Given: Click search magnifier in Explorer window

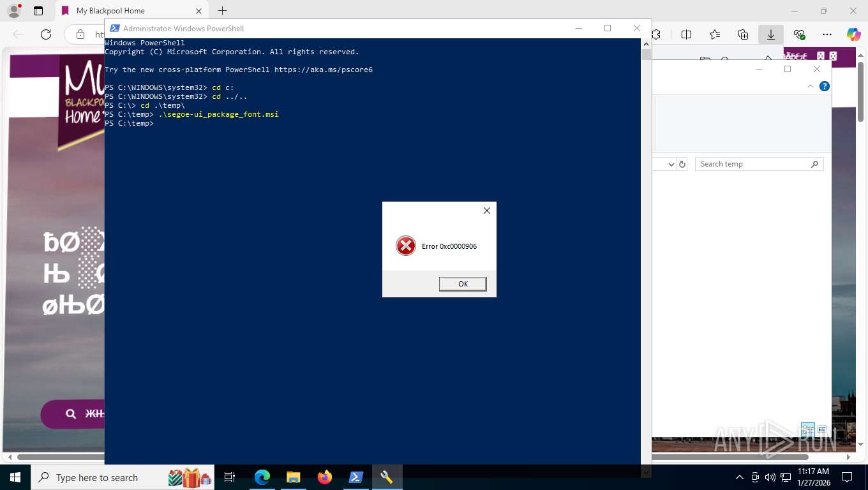Looking at the screenshot, I should (814, 164).
